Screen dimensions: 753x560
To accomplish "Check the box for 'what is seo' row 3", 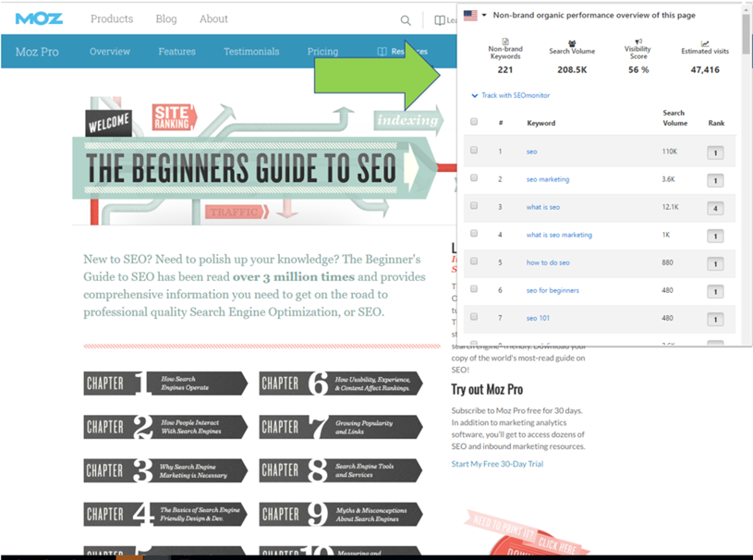I will tap(474, 205).
